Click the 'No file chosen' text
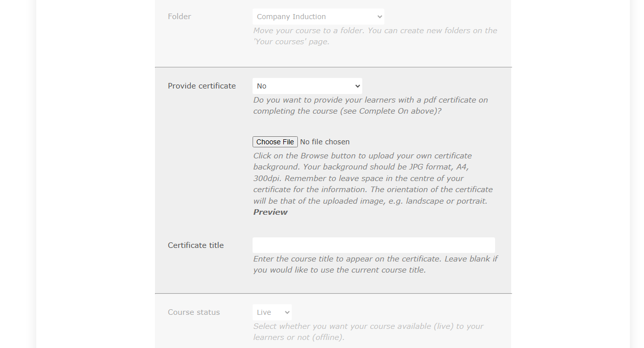 tap(325, 142)
